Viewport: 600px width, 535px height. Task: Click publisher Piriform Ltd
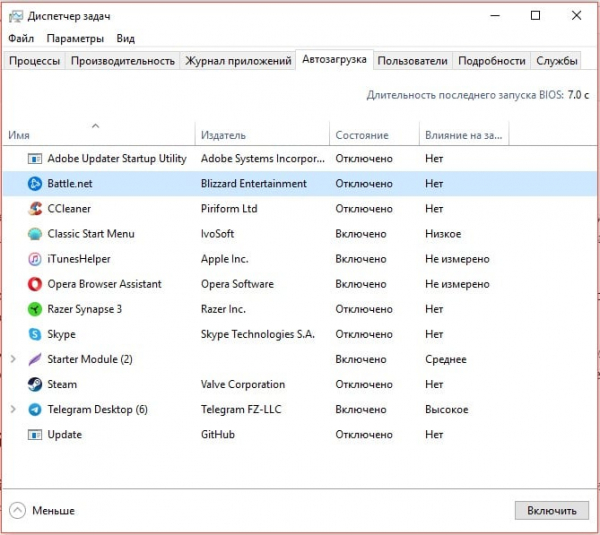pyautogui.click(x=229, y=209)
